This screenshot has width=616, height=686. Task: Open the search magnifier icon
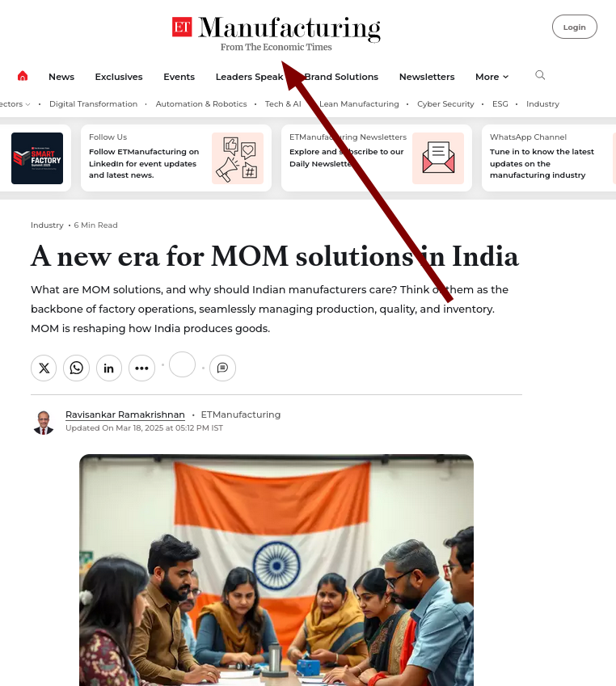(x=540, y=75)
